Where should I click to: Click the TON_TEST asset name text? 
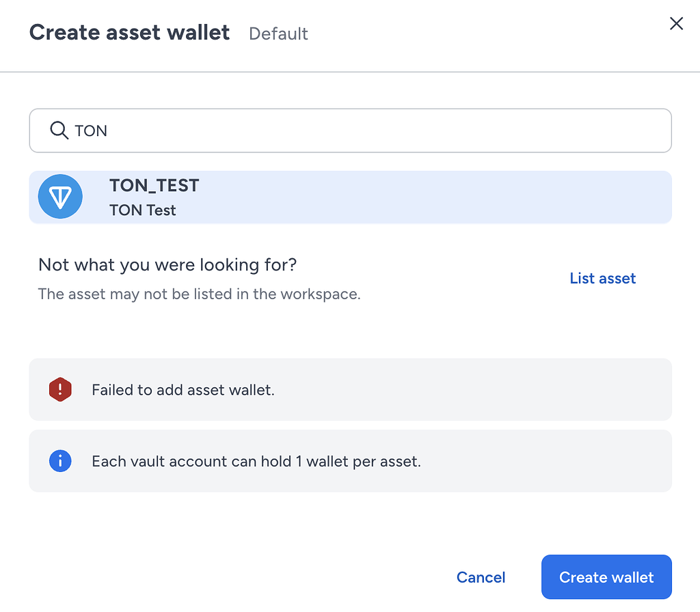point(154,185)
